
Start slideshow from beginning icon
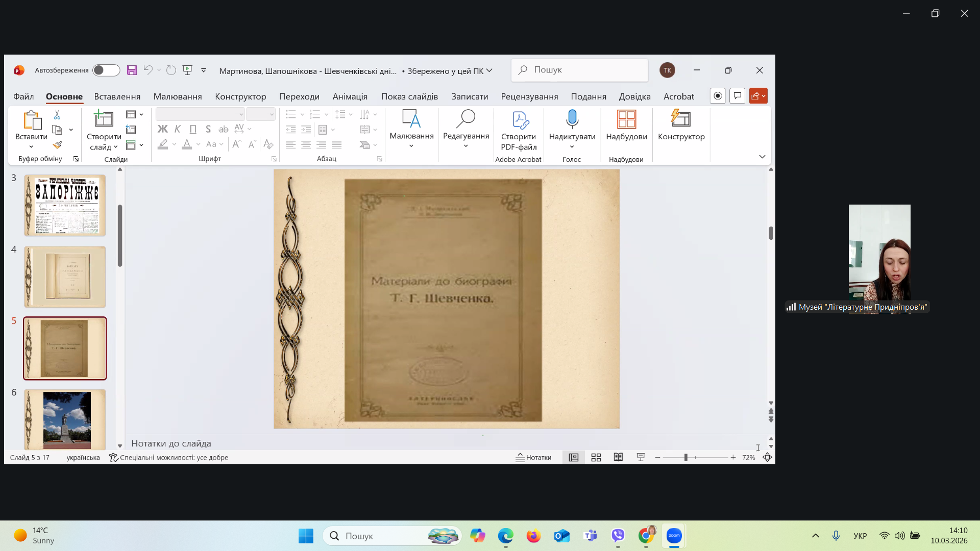[x=187, y=70]
